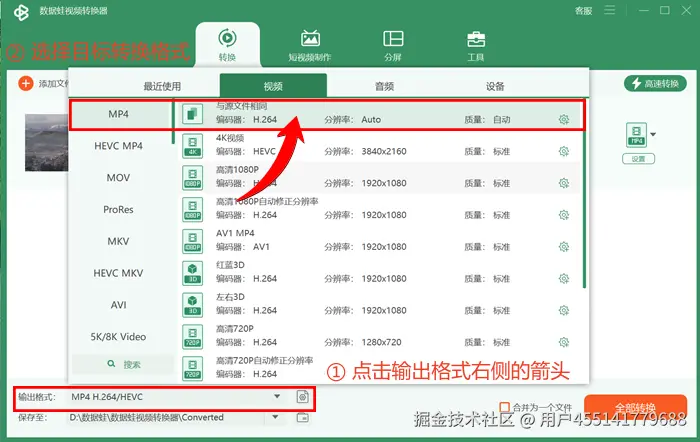Click the MP4 output format icon
The height and width of the screenshot is (442, 700).
click(x=636, y=134)
